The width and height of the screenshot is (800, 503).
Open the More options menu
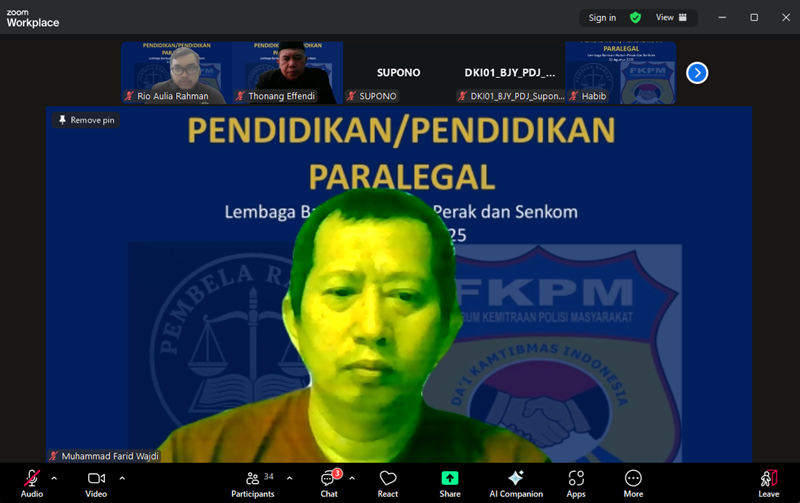tap(633, 483)
